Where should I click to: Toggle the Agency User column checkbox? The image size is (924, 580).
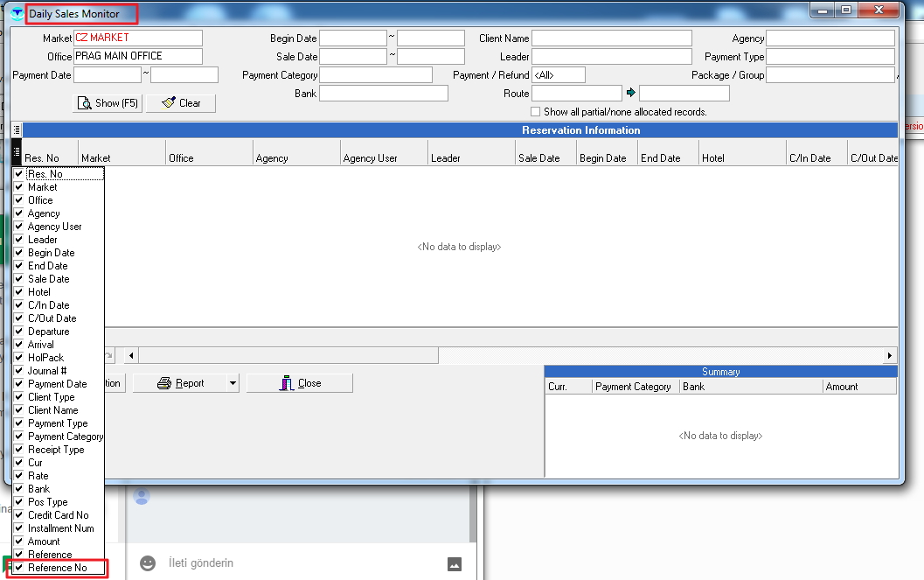[19, 227]
